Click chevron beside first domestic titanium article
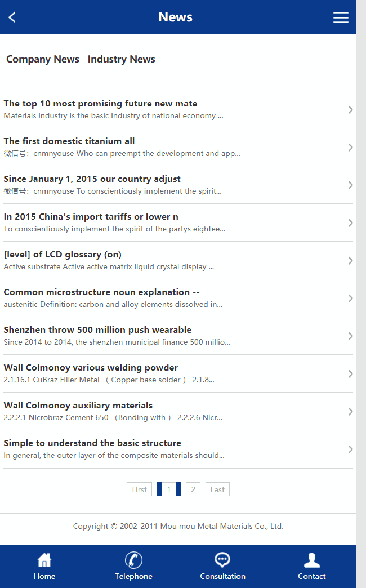Image resolution: width=366 pixels, height=588 pixels. 350,148
